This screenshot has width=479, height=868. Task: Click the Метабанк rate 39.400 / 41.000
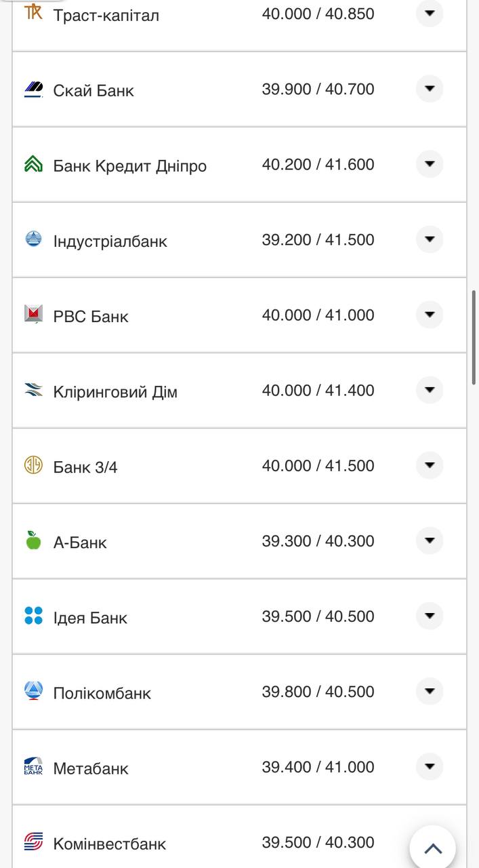pos(318,767)
